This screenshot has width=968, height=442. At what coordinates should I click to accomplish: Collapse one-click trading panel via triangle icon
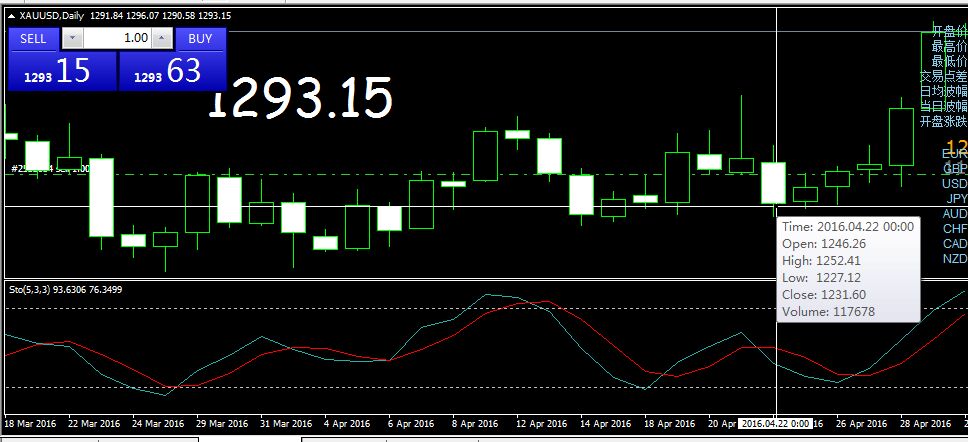(11, 16)
